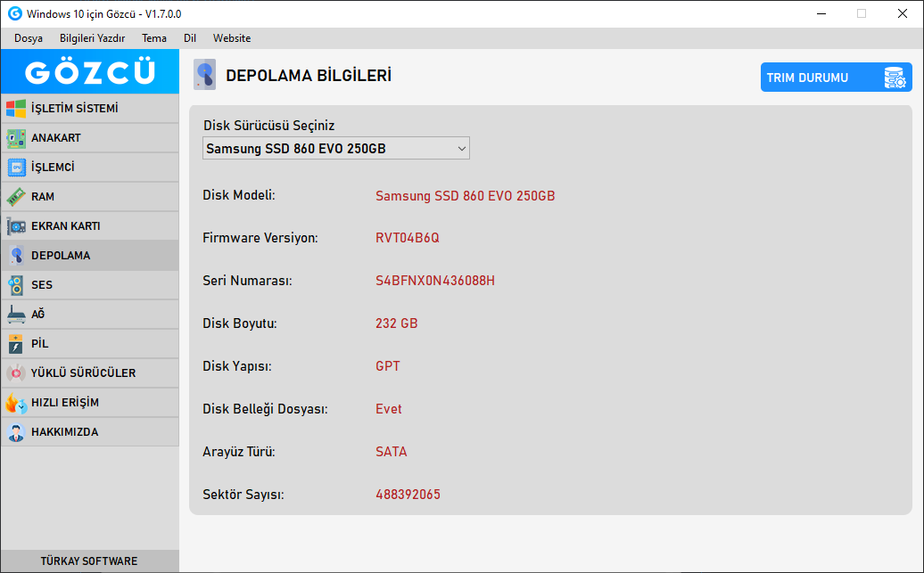Open the Bilgileri Yazdır menu

pos(93,38)
